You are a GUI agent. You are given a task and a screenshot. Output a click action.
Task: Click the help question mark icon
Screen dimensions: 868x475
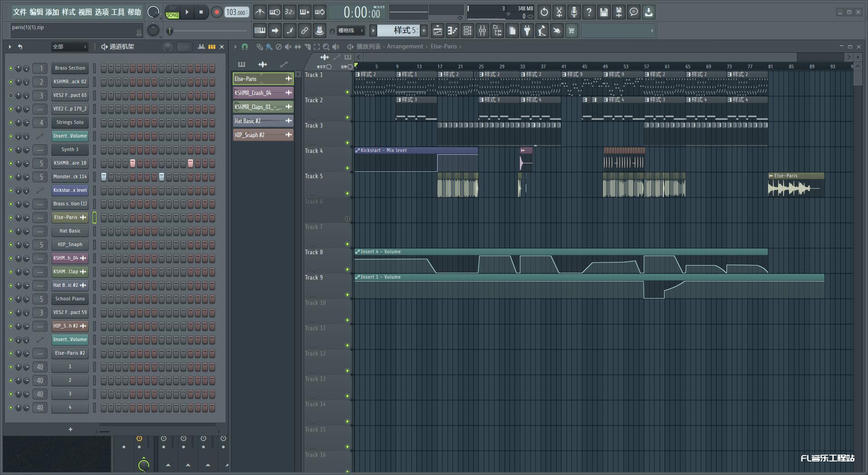[x=589, y=12]
